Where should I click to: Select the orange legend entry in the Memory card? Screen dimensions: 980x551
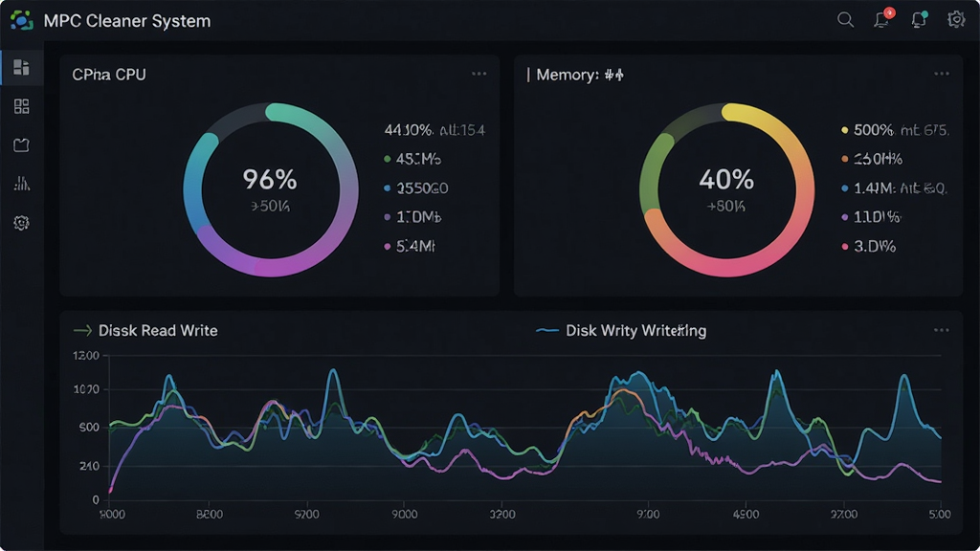(x=873, y=160)
